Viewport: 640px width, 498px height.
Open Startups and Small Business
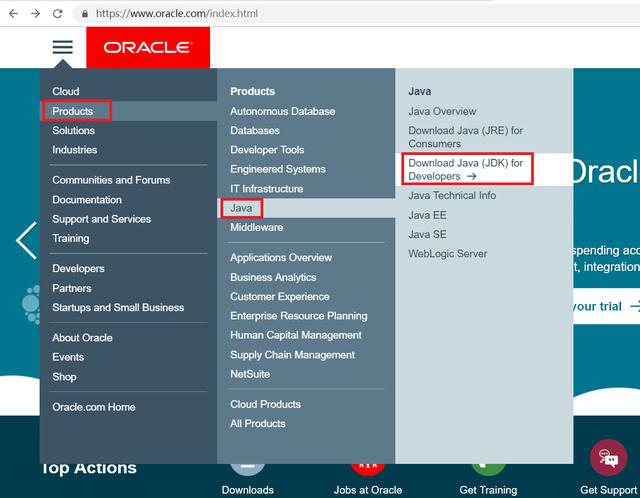point(118,307)
